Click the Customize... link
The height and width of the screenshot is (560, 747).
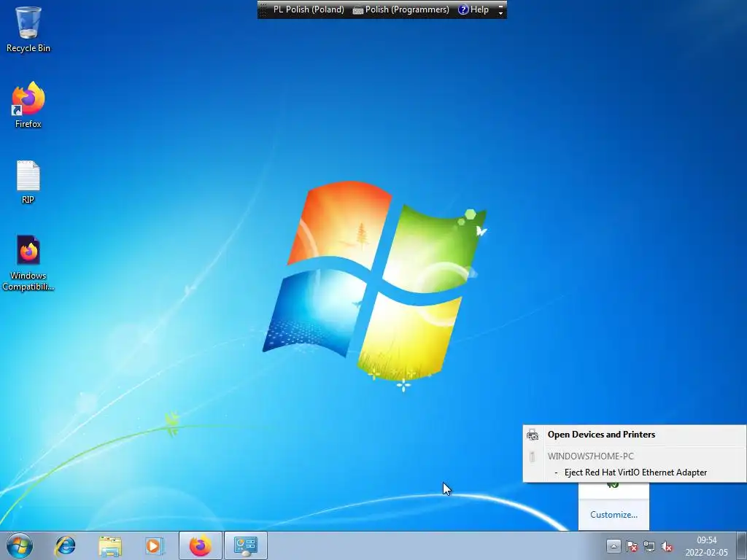click(614, 514)
